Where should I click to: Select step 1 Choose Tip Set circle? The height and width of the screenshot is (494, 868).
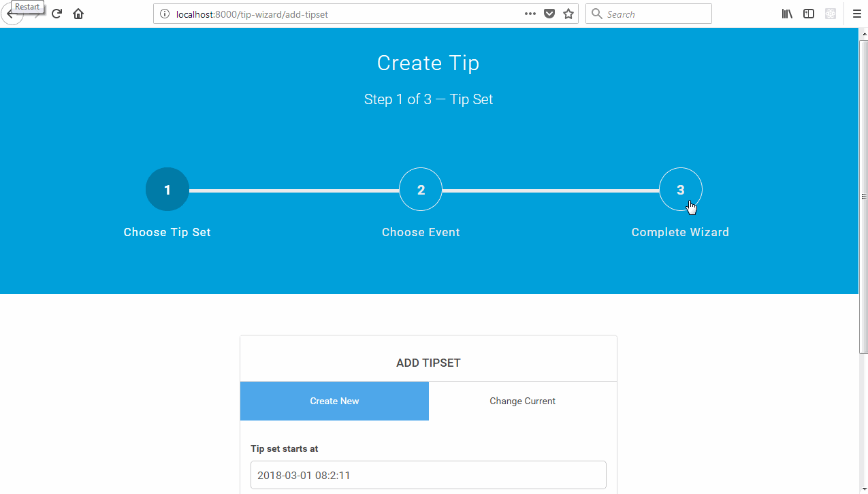(167, 189)
